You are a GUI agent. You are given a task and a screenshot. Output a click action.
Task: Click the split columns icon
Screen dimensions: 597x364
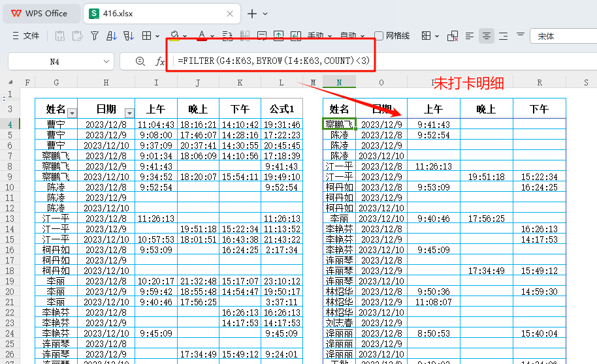(x=245, y=36)
